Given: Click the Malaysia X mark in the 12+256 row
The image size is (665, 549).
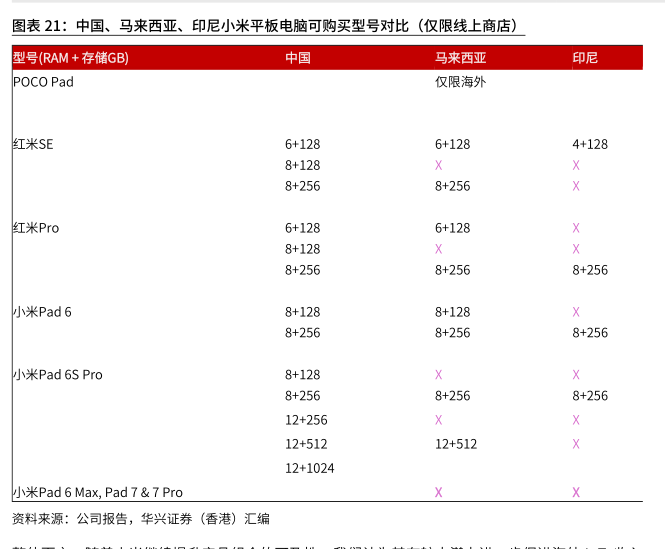Looking at the screenshot, I should tap(439, 420).
